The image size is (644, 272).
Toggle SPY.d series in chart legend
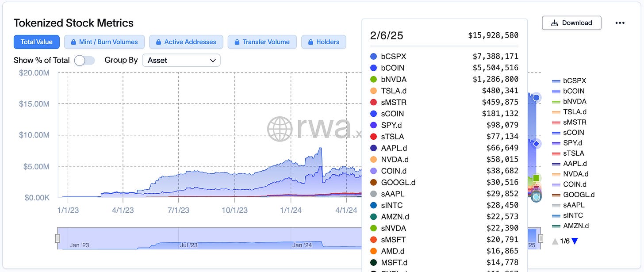coord(567,143)
